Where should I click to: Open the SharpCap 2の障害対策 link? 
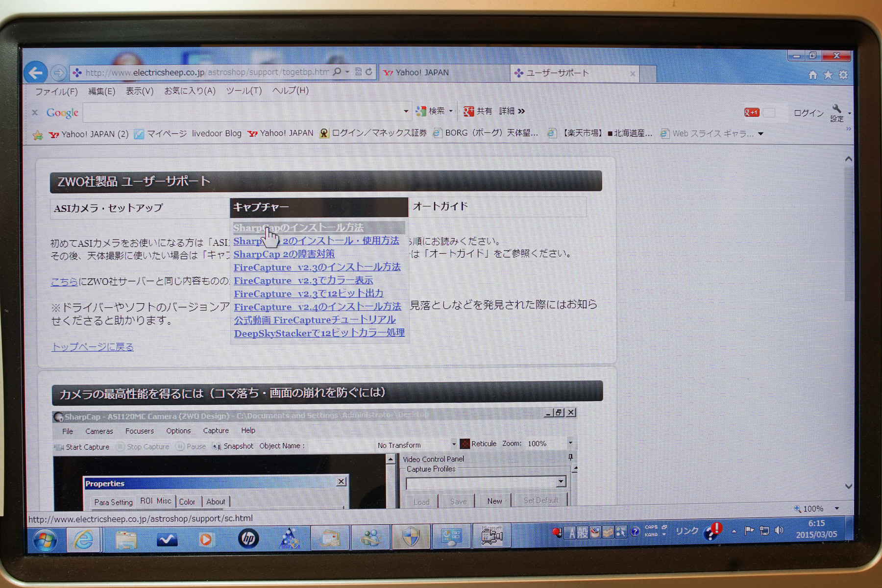tap(284, 254)
